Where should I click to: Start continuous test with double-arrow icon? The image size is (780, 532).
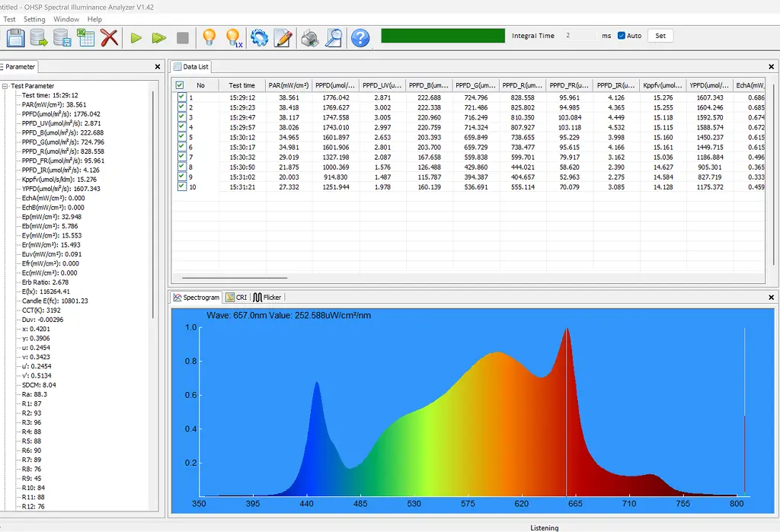tap(158, 37)
